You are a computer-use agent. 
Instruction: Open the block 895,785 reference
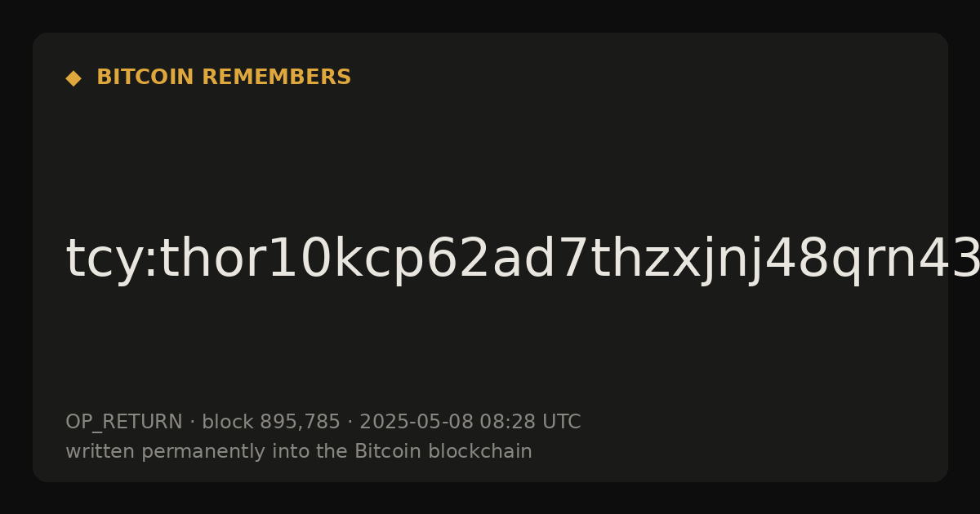[x=270, y=423]
